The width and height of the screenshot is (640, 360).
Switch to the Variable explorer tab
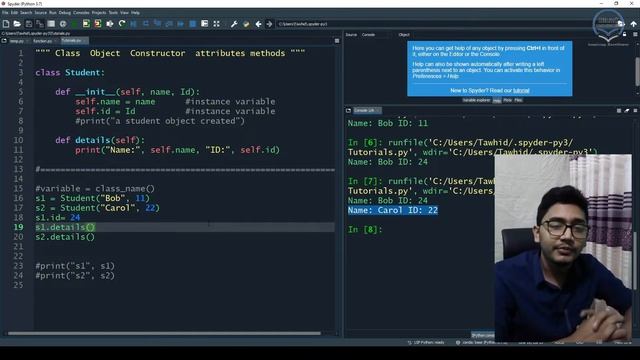coord(476,100)
